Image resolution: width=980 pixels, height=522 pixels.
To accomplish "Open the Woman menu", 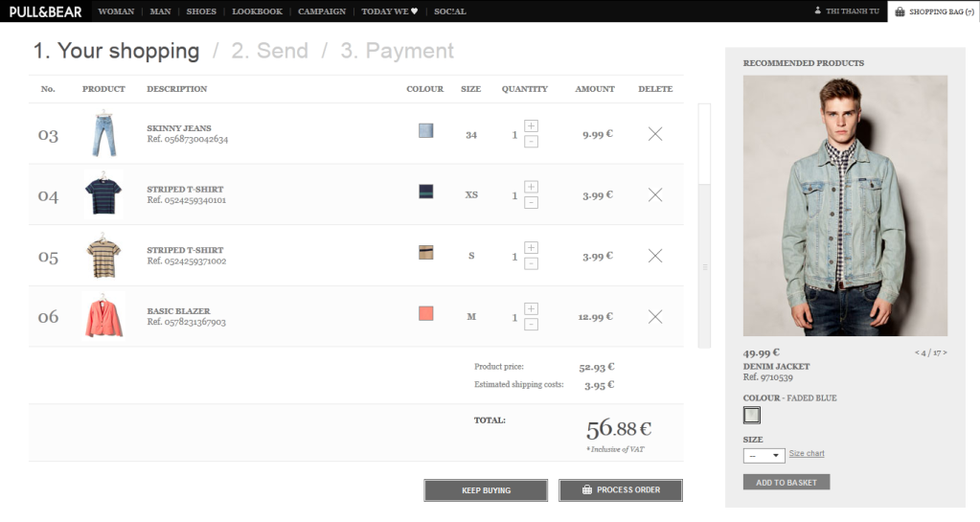I will [x=116, y=11].
